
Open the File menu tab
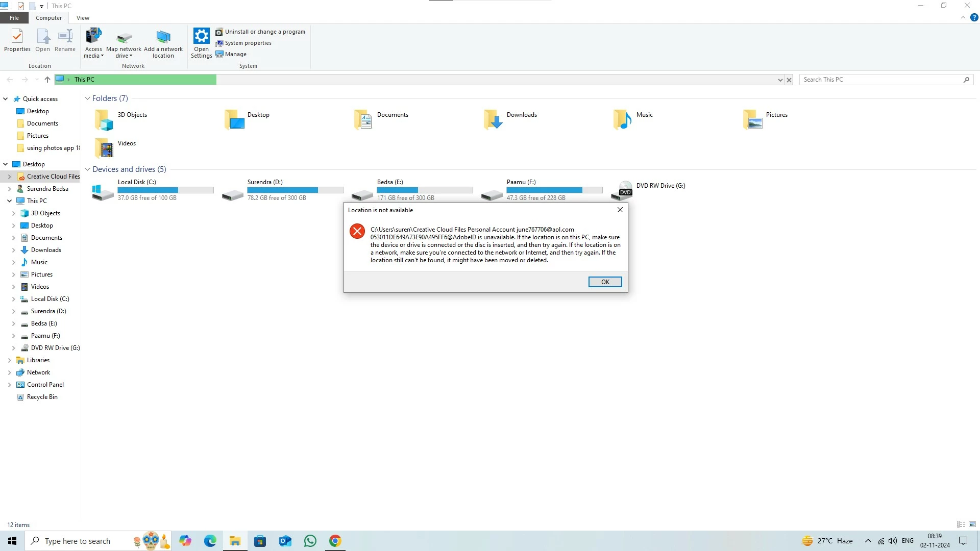click(14, 18)
